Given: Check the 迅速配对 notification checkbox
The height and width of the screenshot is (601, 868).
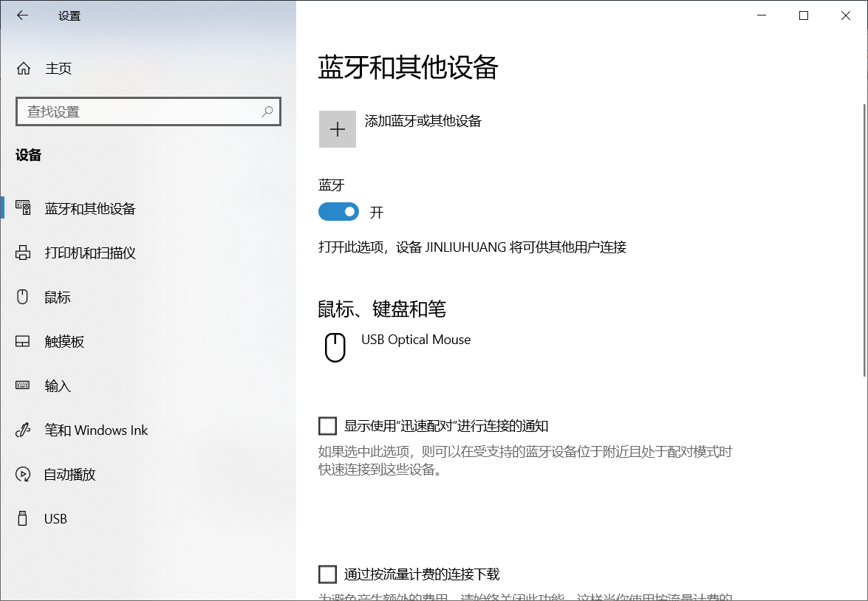Looking at the screenshot, I should 327,426.
